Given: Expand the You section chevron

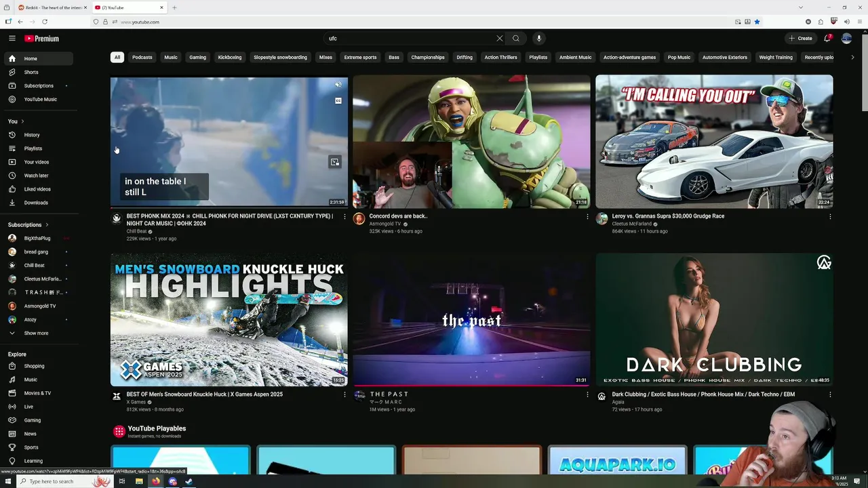Looking at the screenshot, I should 22,121.
